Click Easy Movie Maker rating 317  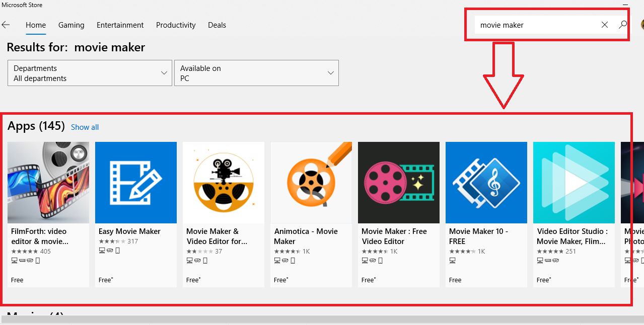coord(118,241)
